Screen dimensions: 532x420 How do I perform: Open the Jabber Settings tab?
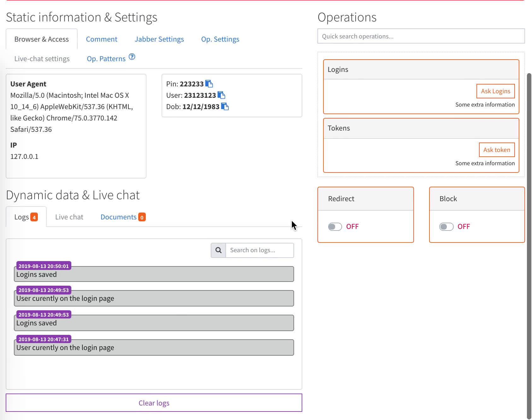(x=159, y=39)
